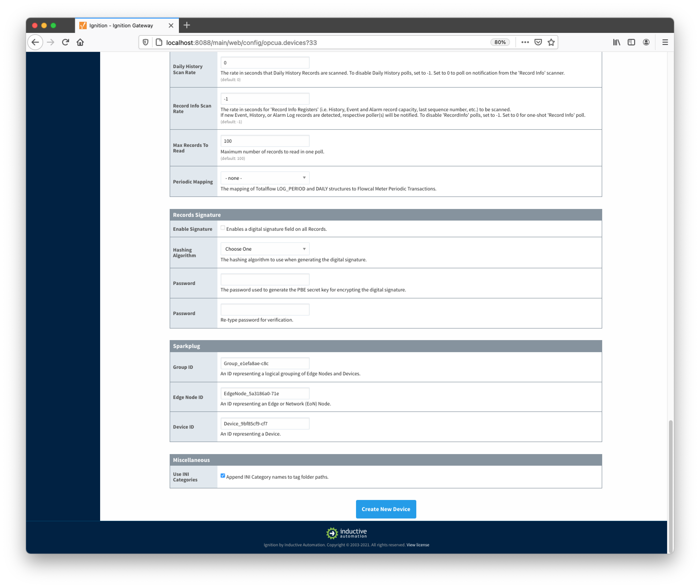Image resolution: width=700 pixels, height=588 pixels.
Task: Click 'An ID representing a Device.' text
Action: [x=251, y=434]
